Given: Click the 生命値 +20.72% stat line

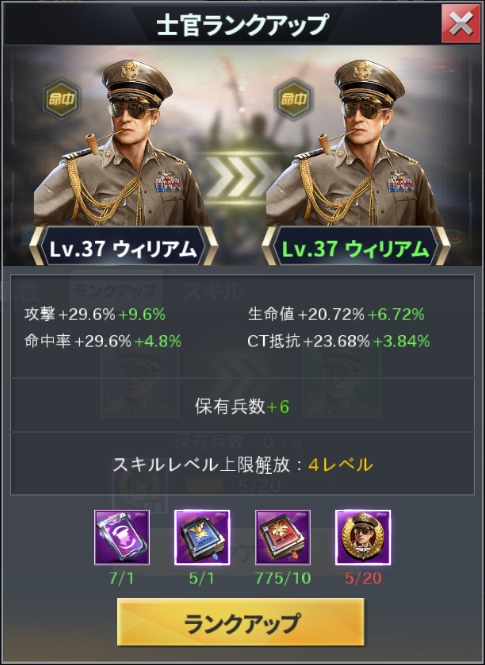Looking at the screenshot, I should [x=336, y=314].
